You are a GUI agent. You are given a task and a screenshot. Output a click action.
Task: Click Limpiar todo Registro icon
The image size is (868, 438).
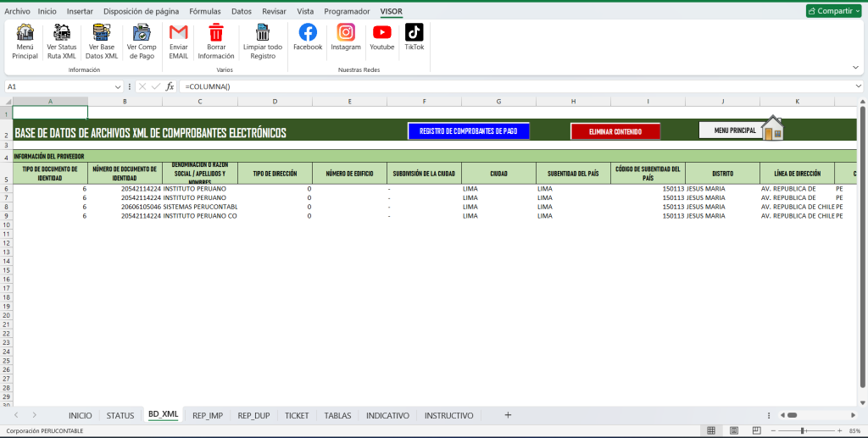pyautogui.click(x=263, y=33)
